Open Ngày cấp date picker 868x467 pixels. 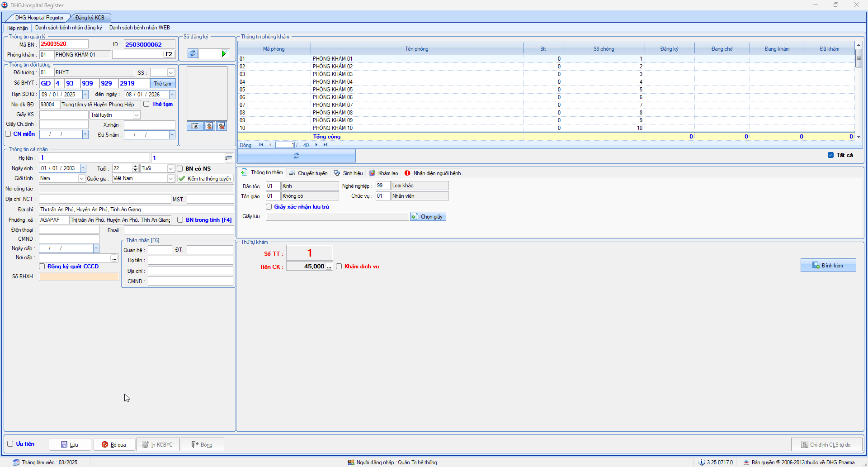(x=96, y=248)
